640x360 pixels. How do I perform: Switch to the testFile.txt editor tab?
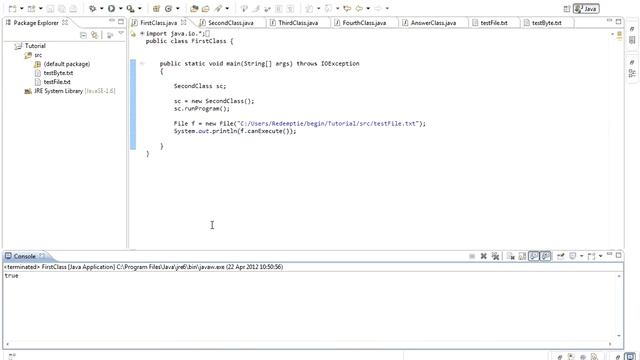pos(494,23)
